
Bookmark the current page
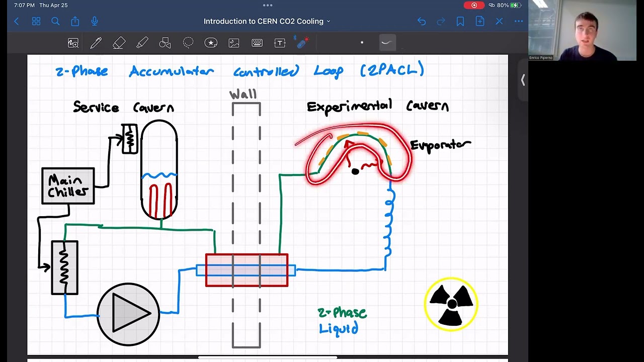[460, 21]
